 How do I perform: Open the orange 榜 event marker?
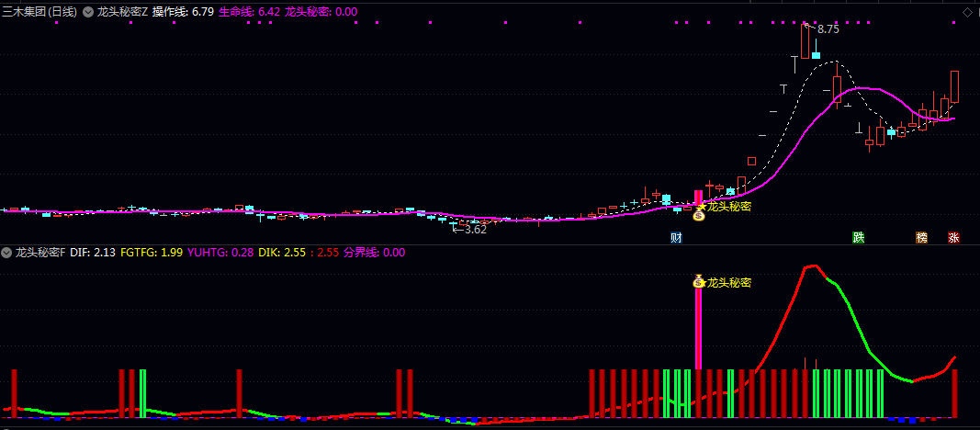(x=922, y=237)
